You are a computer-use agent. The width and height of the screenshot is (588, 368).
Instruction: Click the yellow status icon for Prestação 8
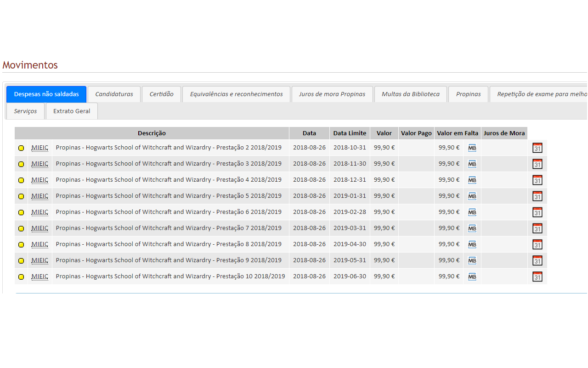[21, 245]
